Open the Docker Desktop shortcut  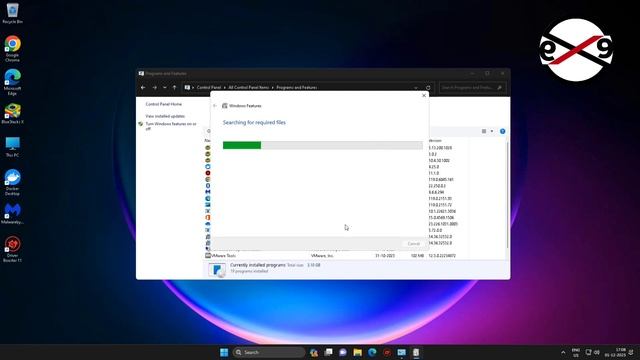pos(12,182)
